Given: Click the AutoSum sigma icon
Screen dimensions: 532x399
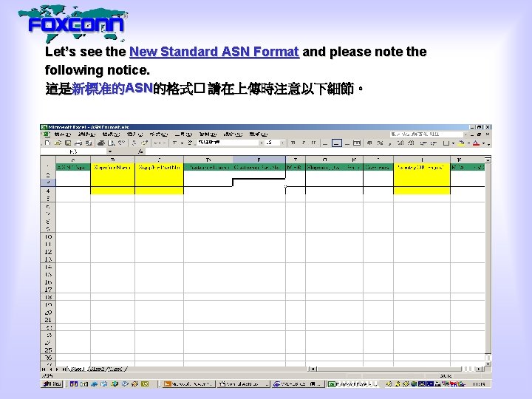Looking at the screenshot, I should pyautogui.click(x=174, y=143).
